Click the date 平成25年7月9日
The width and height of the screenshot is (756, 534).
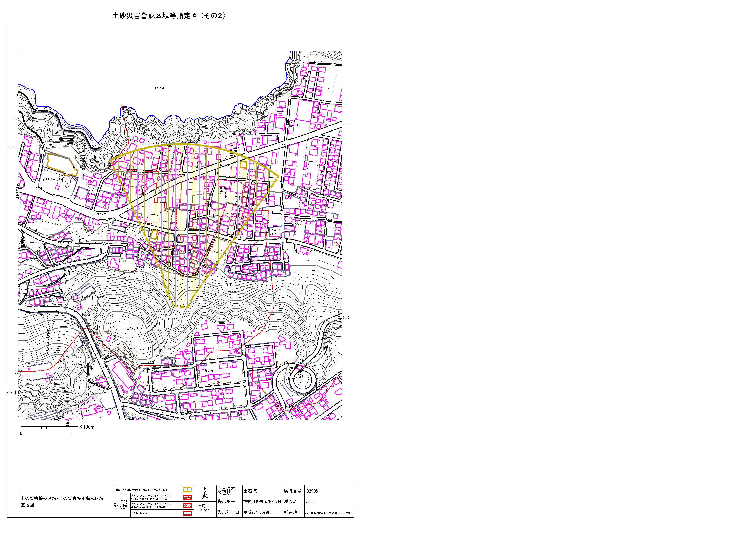tap(257, 513)
